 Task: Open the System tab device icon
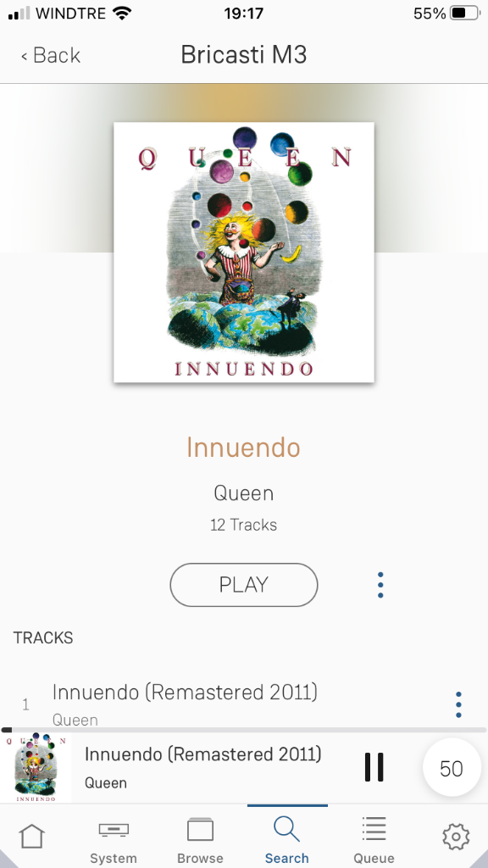click(x=114, y=830)
